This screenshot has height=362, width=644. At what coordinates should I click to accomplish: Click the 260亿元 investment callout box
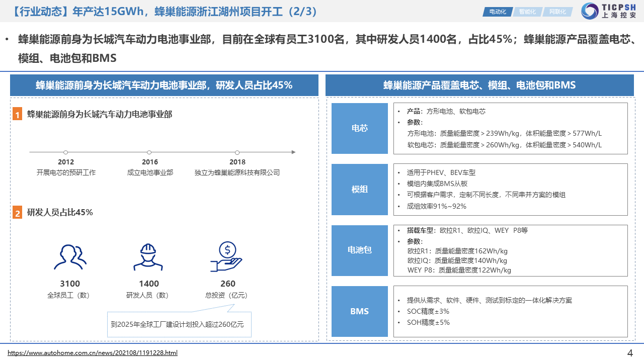click(179, 325)
